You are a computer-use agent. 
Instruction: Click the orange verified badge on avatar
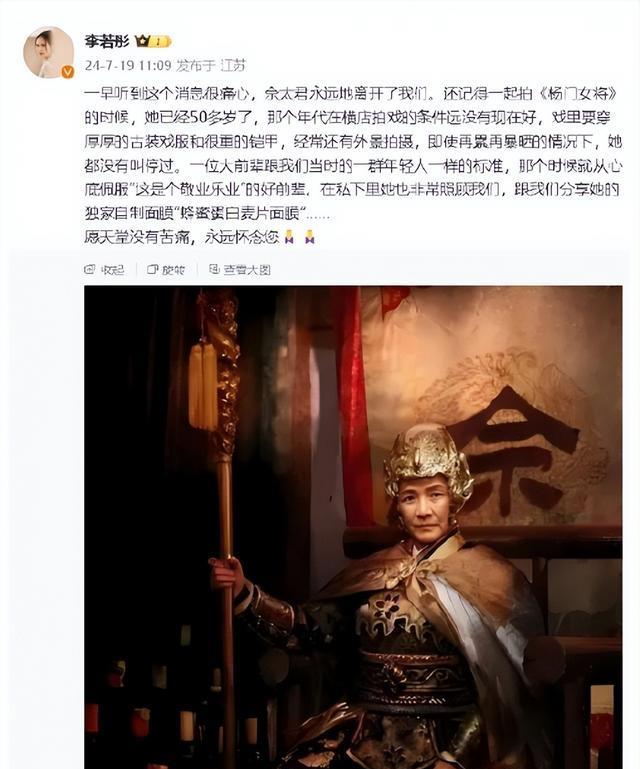67,72
